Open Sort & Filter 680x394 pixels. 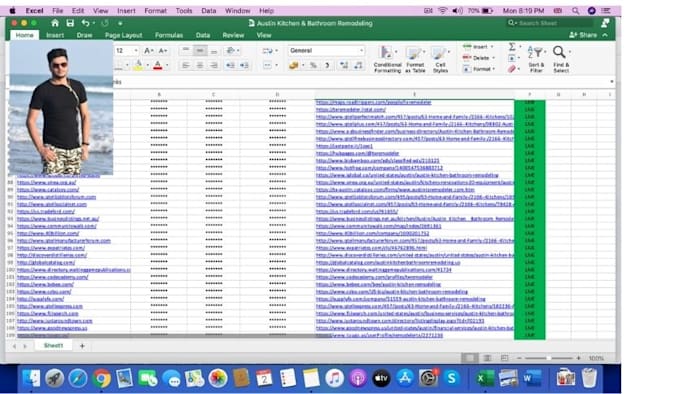click(536, 59)
